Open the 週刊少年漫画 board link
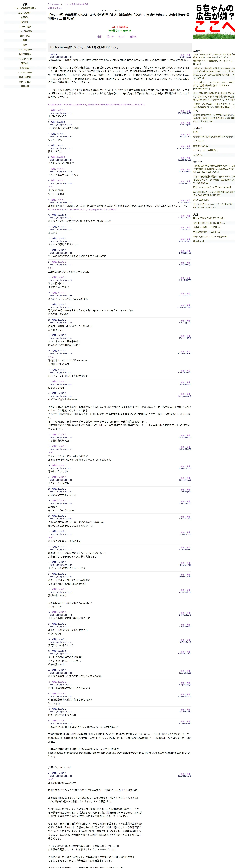The image size is (235, 868). [x=25, y=54]
